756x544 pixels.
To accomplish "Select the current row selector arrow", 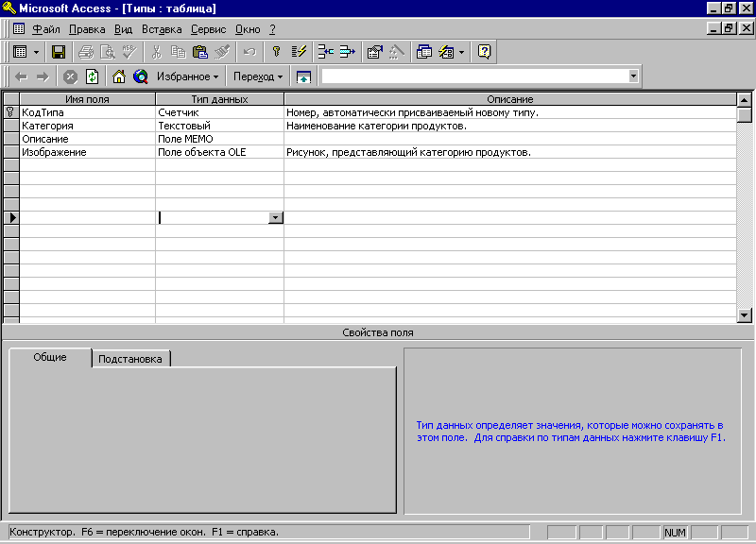I will pyautogui.click(x=11, y=218).
